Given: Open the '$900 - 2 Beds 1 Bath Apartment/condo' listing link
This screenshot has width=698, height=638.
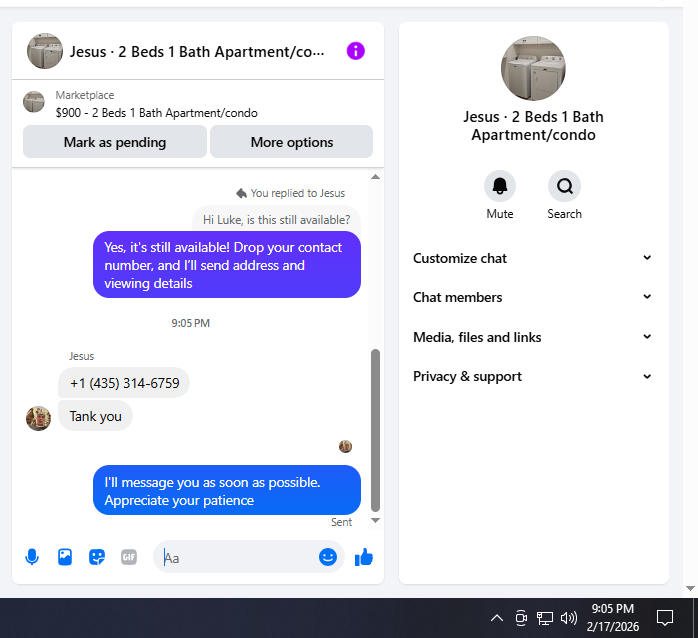Looking at the screenshot, I should [x=157, y=113].
